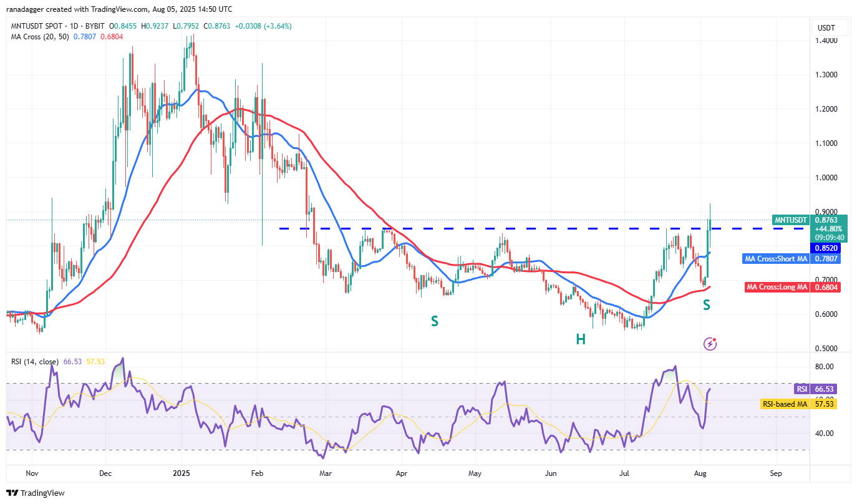
Task: Select the left shoulder 'S' annotation near April
Action: [434, 321]
